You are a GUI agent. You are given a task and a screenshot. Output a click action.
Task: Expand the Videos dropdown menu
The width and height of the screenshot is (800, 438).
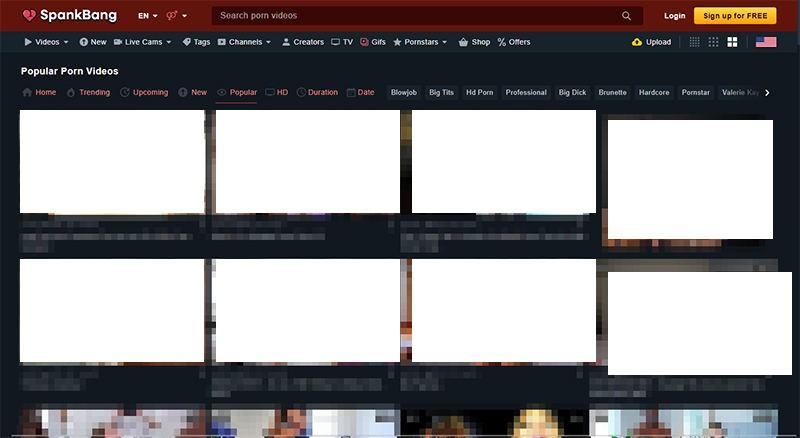pyautogui.click(x=46, y=42)
